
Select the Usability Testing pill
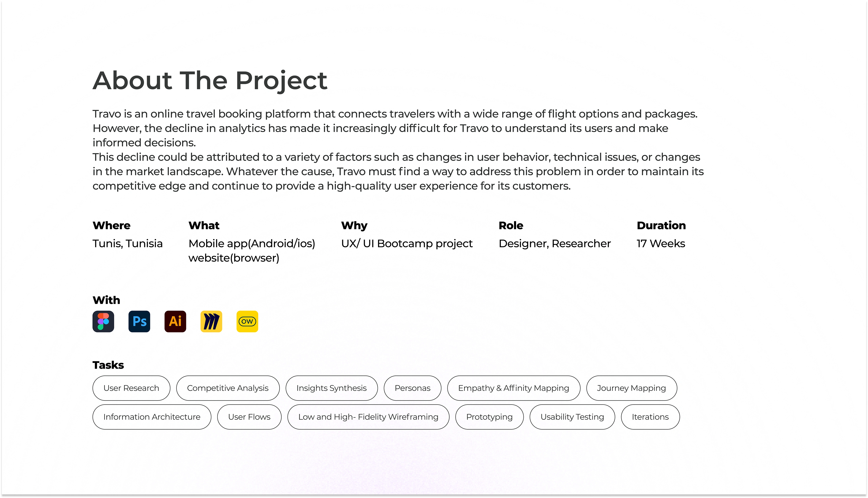pos(572,417)
